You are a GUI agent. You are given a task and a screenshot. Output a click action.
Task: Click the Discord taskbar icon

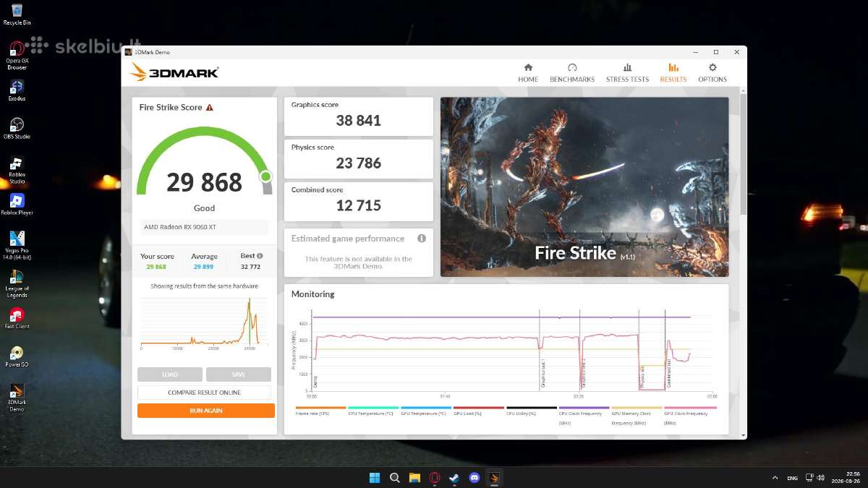tap(475, 478)
